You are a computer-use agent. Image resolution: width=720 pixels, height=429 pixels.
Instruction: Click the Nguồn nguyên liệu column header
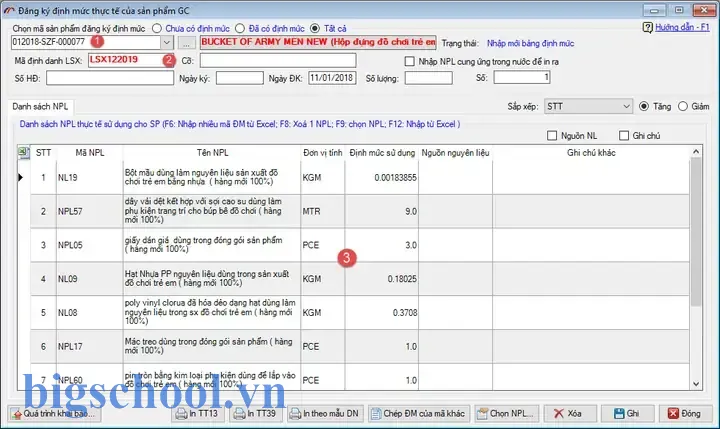click(456, 153)
